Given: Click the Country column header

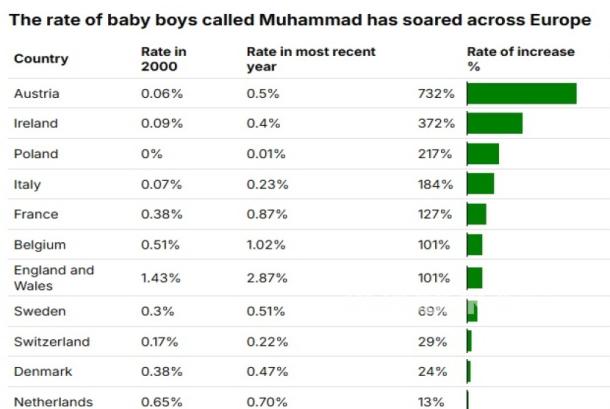Looking at the screenshot, I should coord(41,59).
